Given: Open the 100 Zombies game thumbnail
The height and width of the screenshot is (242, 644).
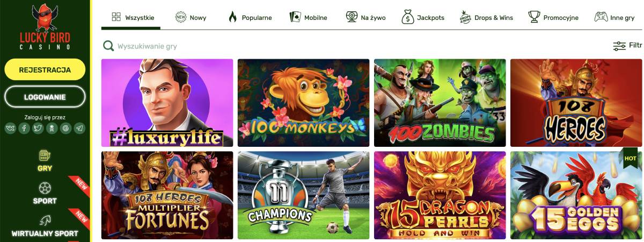Looking at the screenshot, I should (440, 103).
